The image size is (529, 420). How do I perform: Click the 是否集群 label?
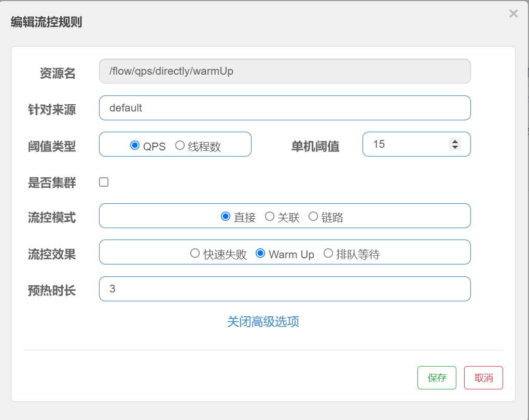coord(52,183)
